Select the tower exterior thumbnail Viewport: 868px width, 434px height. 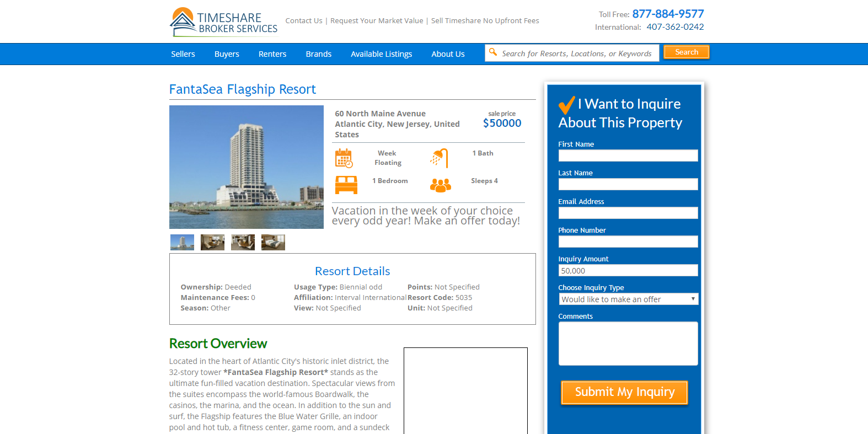click(182, 243)
